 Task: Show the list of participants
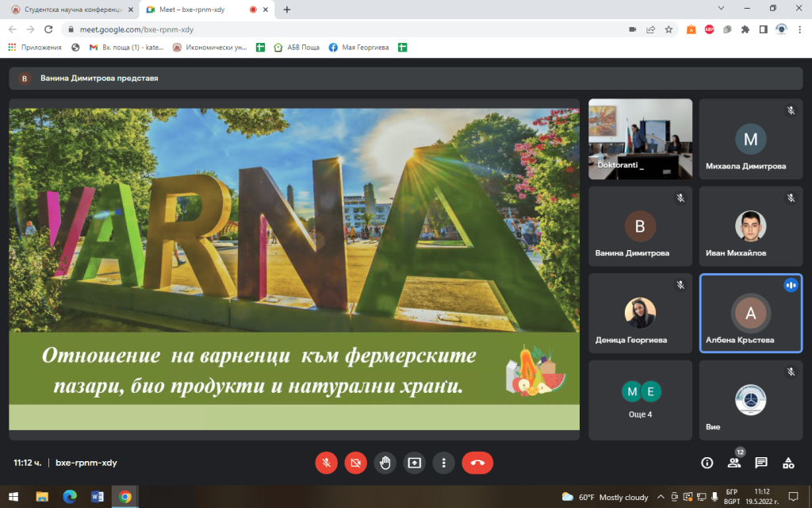[x=734, y=463]
